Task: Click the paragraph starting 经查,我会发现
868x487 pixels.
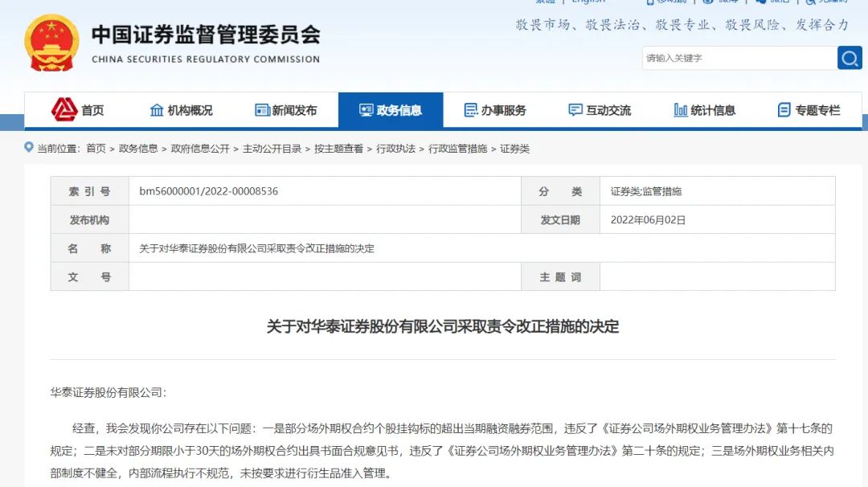Action: point(442,451)
